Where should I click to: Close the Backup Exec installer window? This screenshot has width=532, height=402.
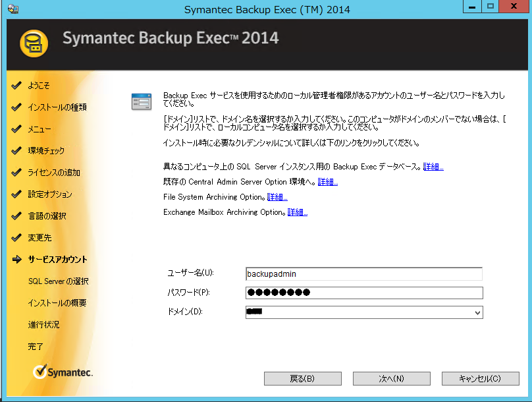coord(514,7)
